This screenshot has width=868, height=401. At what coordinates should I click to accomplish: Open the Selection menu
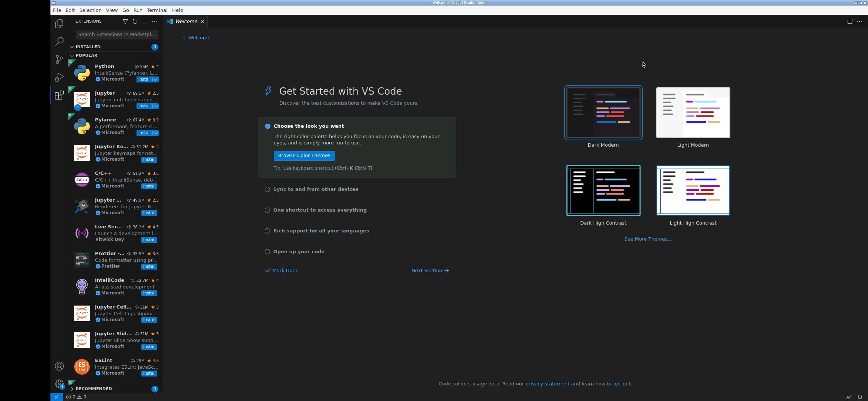90,10
